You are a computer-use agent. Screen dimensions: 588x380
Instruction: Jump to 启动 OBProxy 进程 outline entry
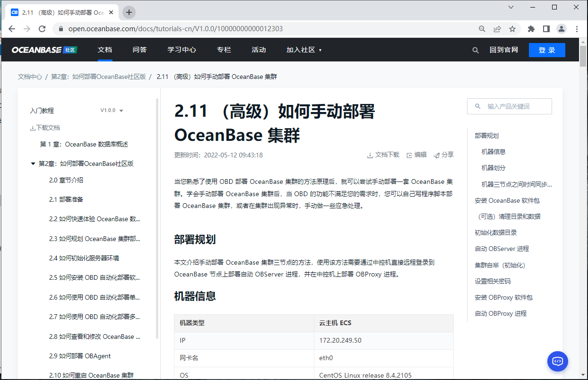tap(501, 313)
